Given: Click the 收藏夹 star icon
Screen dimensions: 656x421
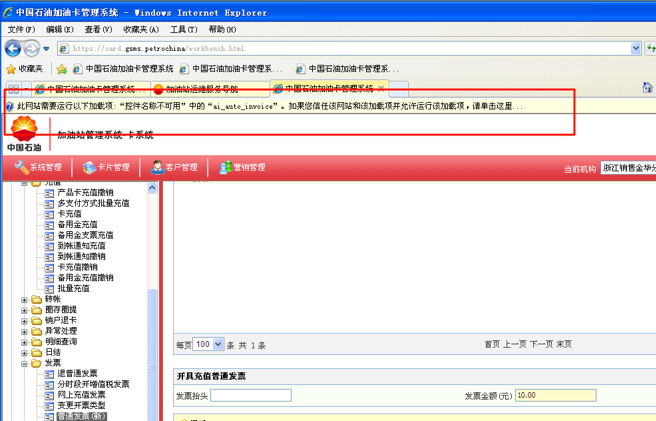Looking at the screenshot, I should (x=12, y=69).
